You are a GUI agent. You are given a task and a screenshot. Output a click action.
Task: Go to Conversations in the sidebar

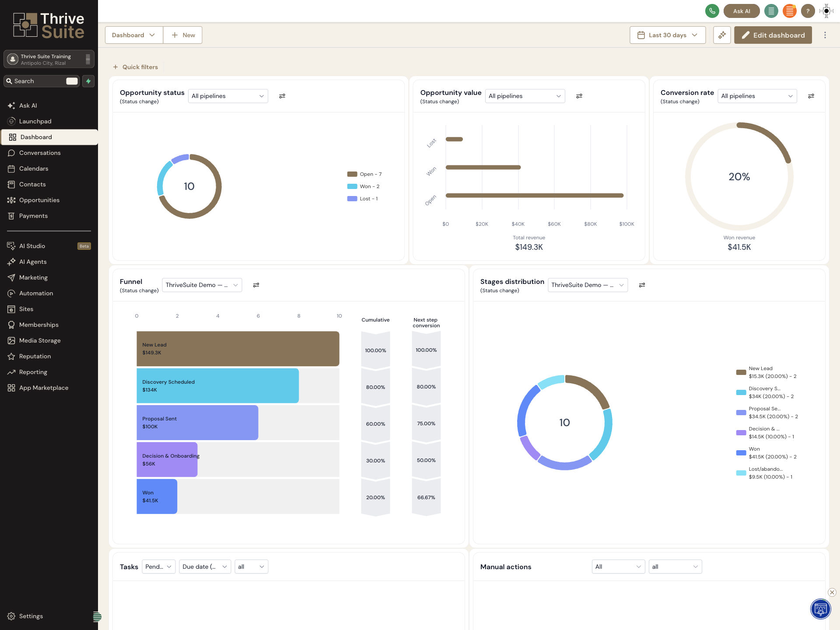[x=49, y=153]
